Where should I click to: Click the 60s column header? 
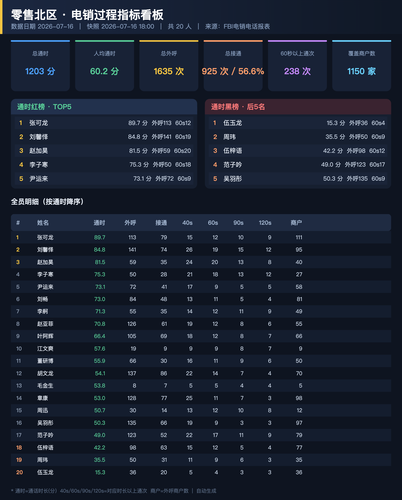tap(213, 223)
